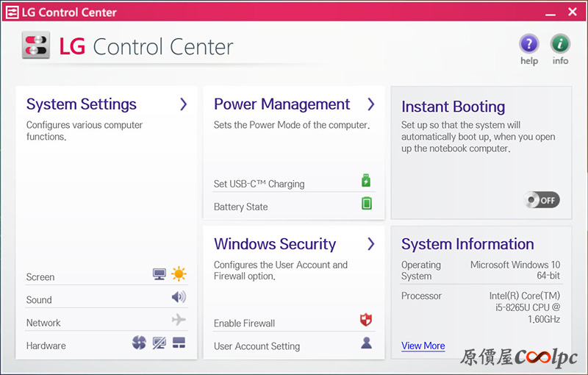Image resolution: width=588 pixels, height=375 pixels.
Task: Open the Sound settings row
Action: click(x=107, y=299)
